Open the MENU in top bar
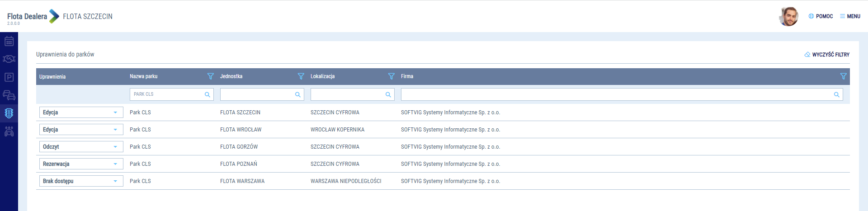 (x=850, y=16)
